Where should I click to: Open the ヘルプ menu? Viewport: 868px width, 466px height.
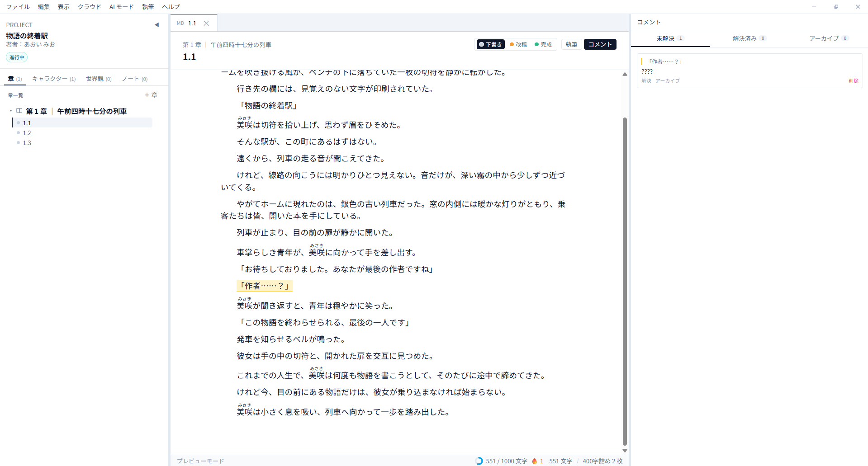171,7
